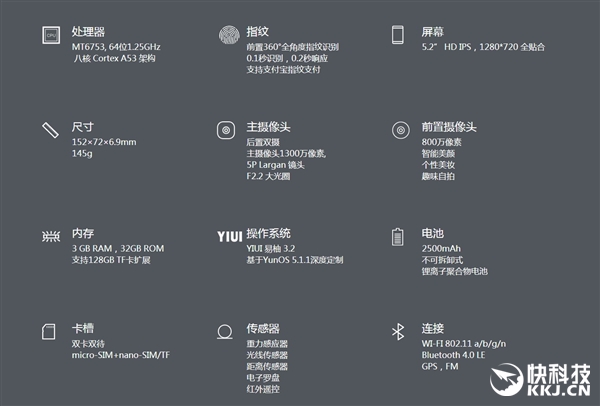Click the text 5P Largan 镜头

click(x=276, y=165)
